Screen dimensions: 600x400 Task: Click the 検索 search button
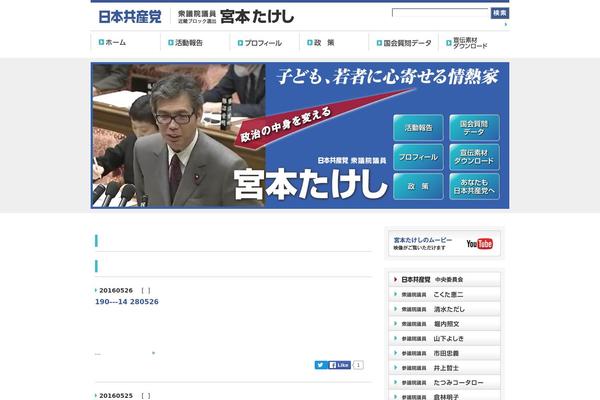pyautogui.click(x=499, y=13)
